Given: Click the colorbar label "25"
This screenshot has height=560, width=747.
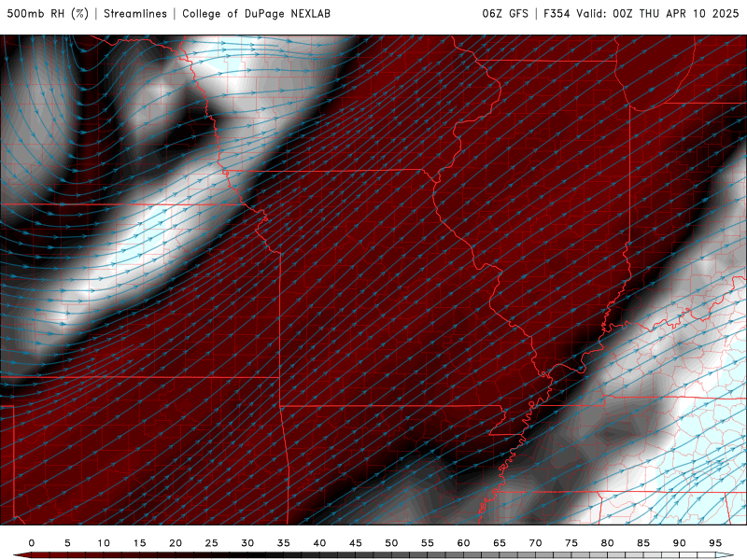Looking at the screenshot, I should 212,543.
